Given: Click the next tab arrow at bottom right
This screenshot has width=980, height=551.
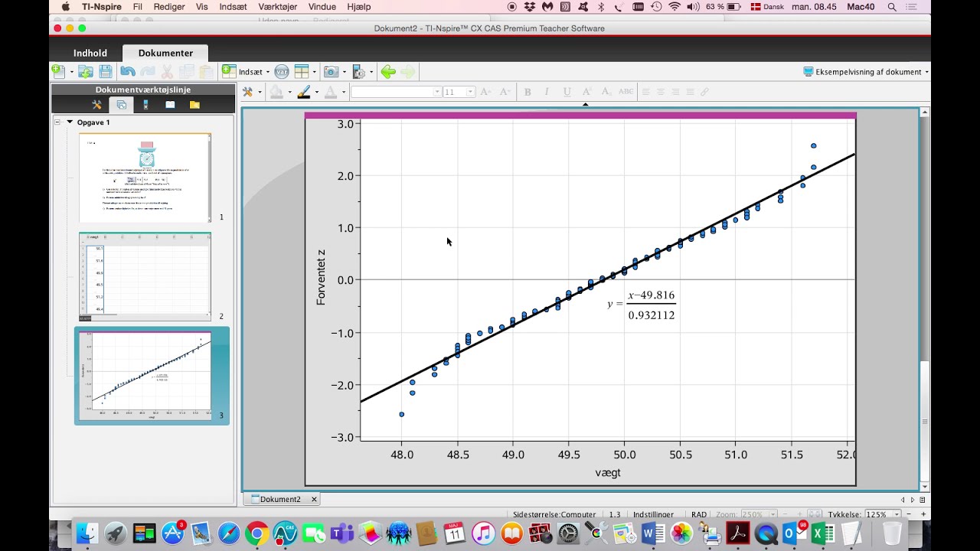Looking at the screenshot, I should click(x=913, y=500).
